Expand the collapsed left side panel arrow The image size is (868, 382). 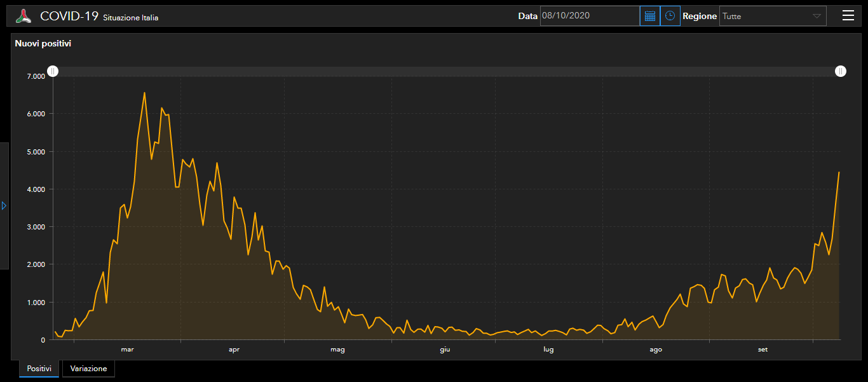(4, 206)
